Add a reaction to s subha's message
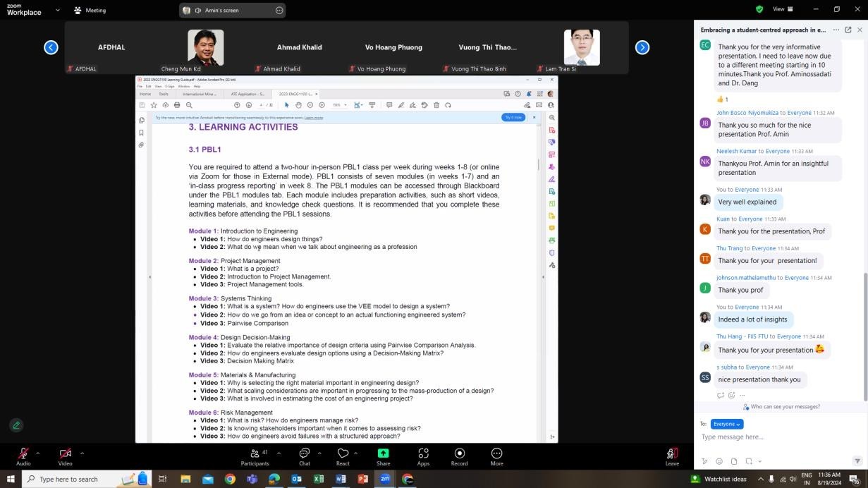The height and width of the screenshot is (488, 868). (731, 395)
